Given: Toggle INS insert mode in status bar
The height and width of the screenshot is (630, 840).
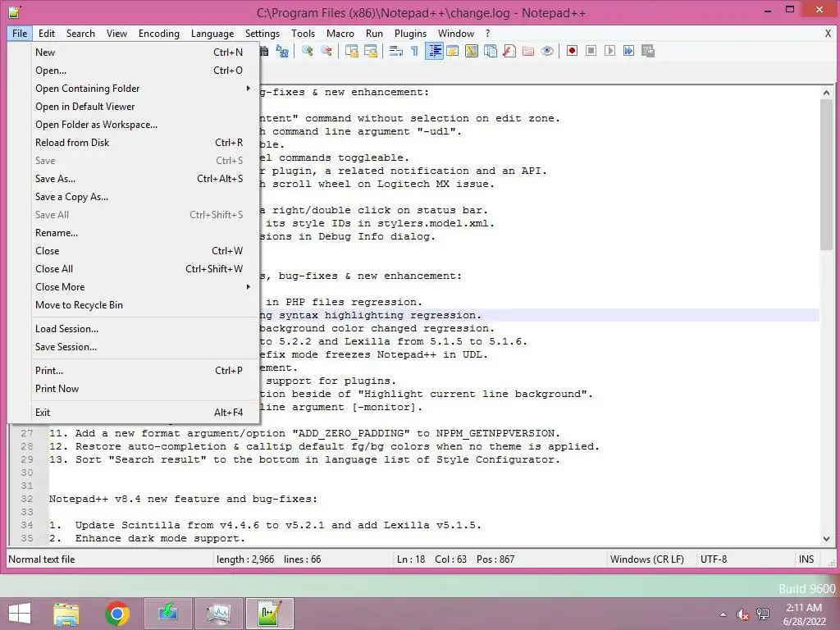Looking at the screenshot, I should [806, 559].
